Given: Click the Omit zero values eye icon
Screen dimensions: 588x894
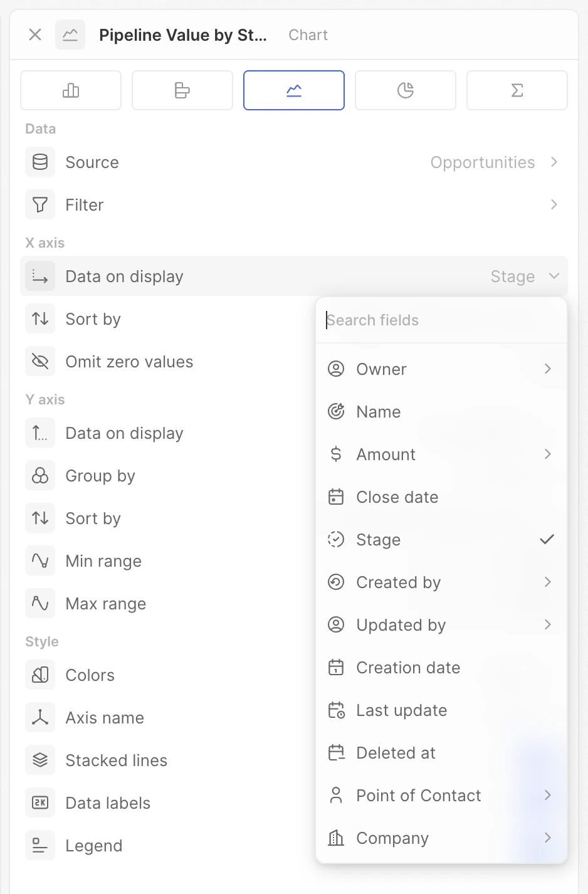Looking at the screenshot, I should (40, 361).
